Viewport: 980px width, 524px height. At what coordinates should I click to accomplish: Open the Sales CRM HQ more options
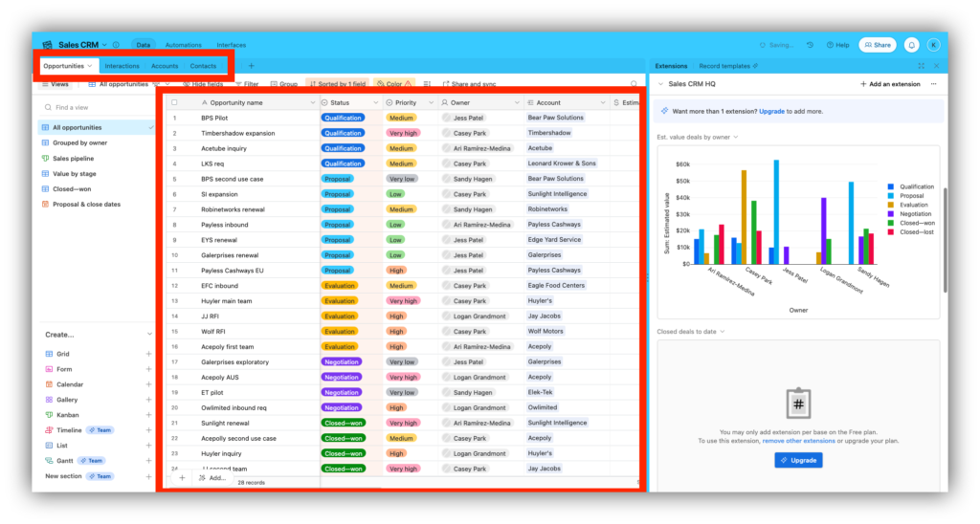[x=934, y=84]
